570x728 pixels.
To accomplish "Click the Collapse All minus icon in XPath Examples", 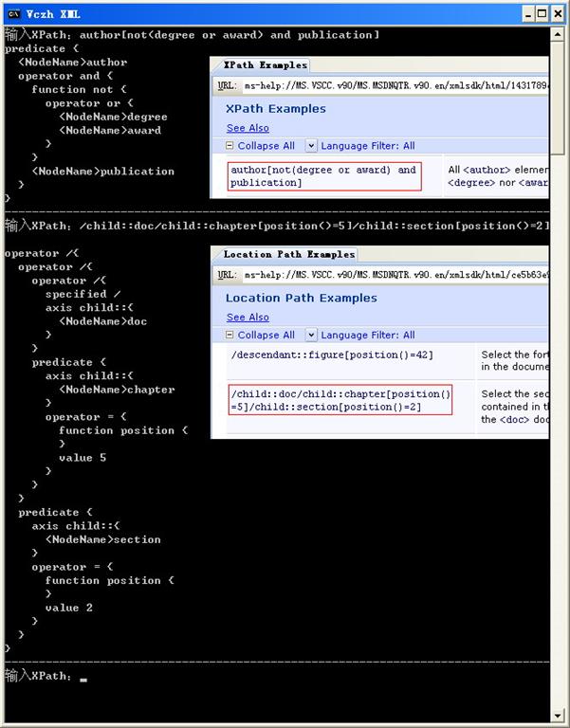I will (x=229, y=145).
